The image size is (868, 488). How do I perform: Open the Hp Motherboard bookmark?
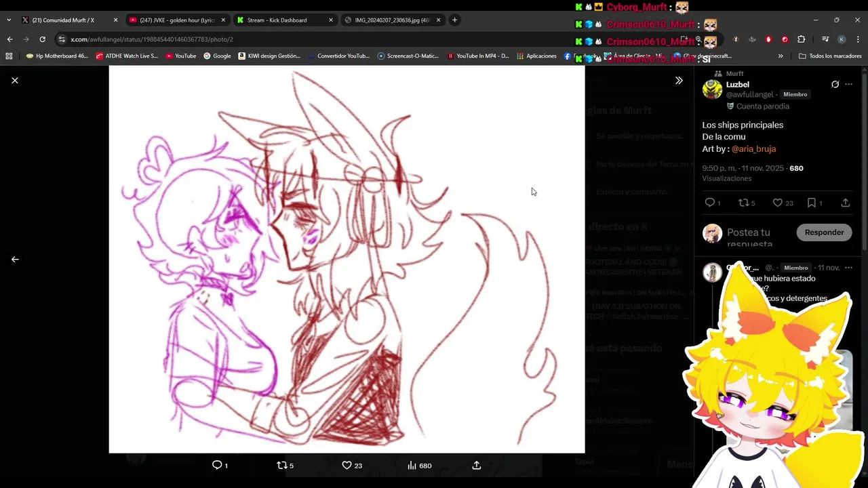pyautogui.click(x=57, y=56)
